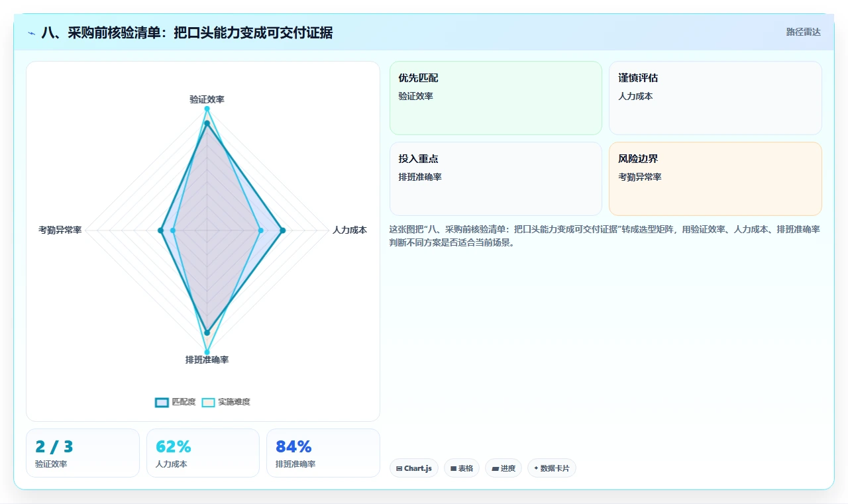Click the card title 八、采购前核验清单
The width and height of the screenshot is (848, 504).
[x=187, y=32]
